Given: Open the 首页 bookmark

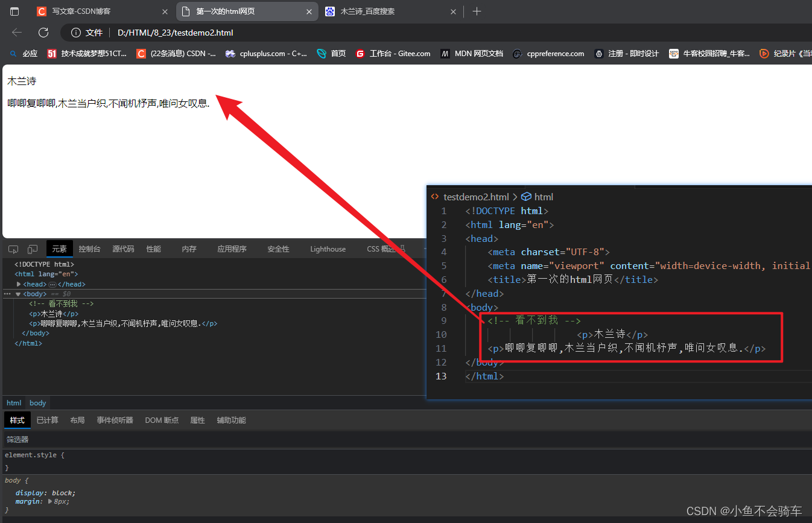Looking at the screenshot, I should click(331, 54).
